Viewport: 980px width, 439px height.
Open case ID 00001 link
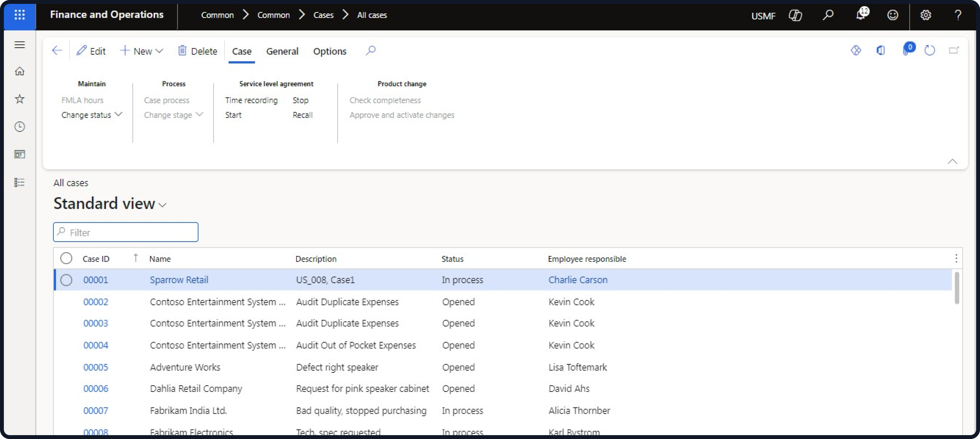pos(95,280)
